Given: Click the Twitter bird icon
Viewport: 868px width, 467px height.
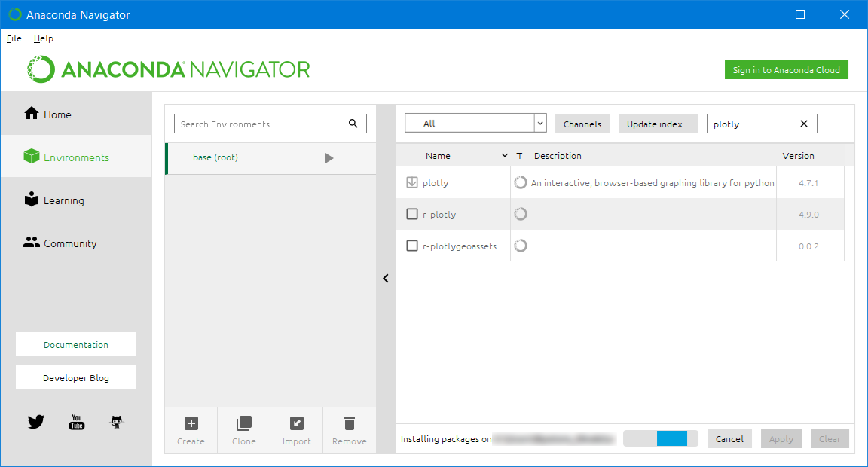Looking at the screenshot, I should [36, 422].
